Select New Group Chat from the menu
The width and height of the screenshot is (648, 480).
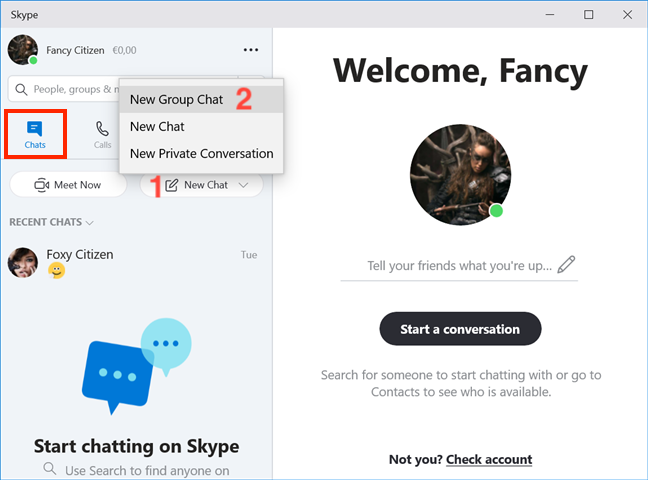201,99
